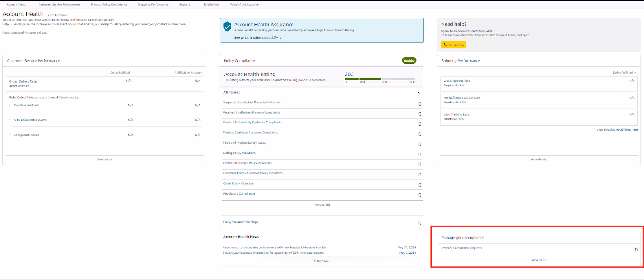Image resolution: width=644 pixels, height=280 pixels.
Task: Click the May 31, 2024 news date
Action: (407, 247)
